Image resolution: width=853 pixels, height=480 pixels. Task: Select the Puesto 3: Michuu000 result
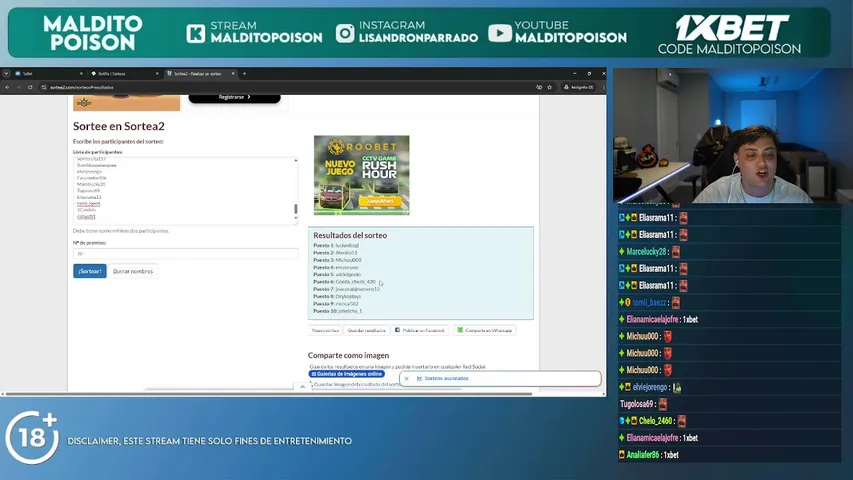pos(337,260)
